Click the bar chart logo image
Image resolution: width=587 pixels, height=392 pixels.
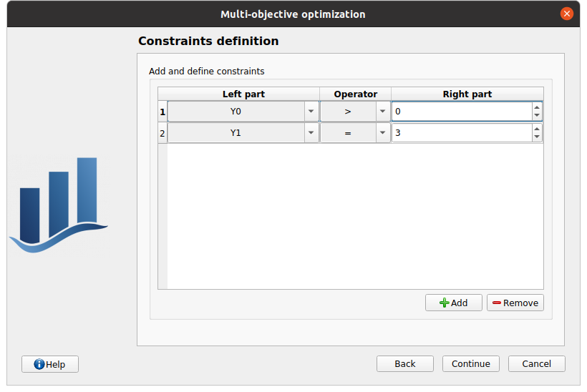[59, 205]
